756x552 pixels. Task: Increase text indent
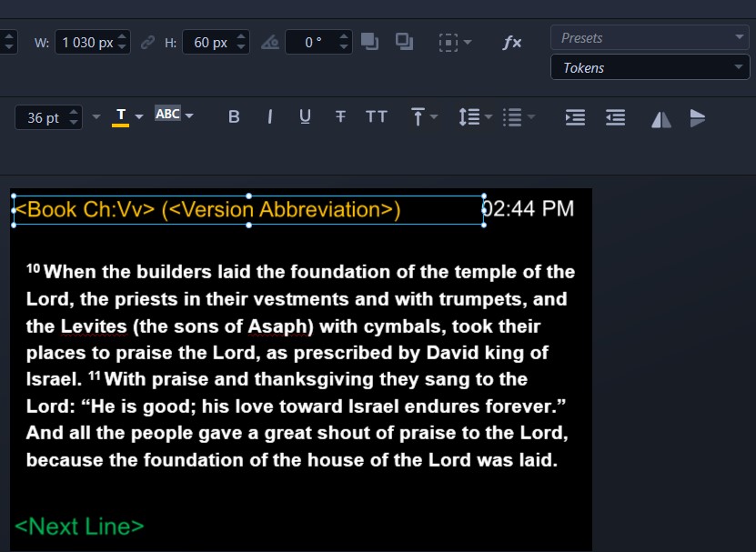pos(575,117)
